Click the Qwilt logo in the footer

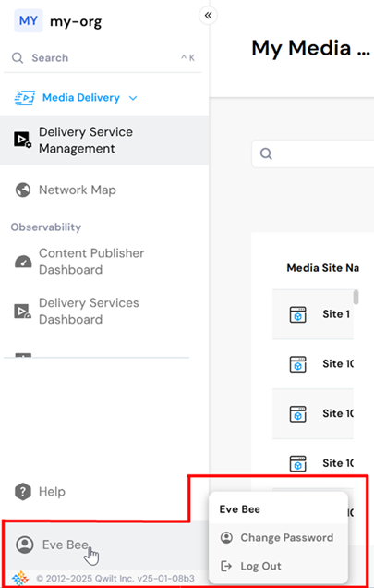point(20,578)
